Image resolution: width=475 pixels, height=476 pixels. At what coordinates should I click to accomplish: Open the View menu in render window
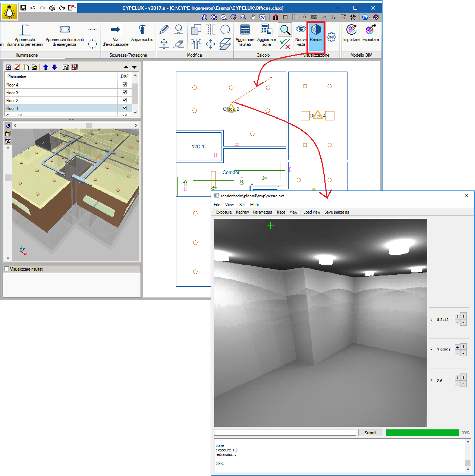click(229, 205)
